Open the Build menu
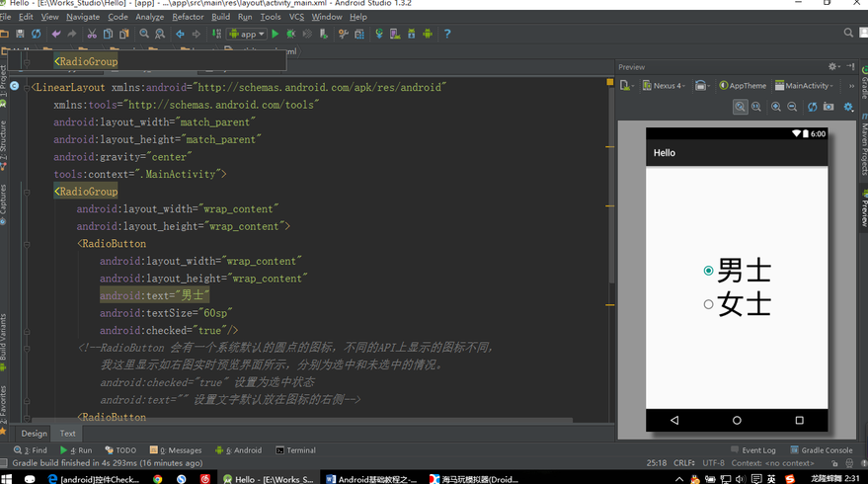Screen dimensions: 868x484 click(220, 17)
